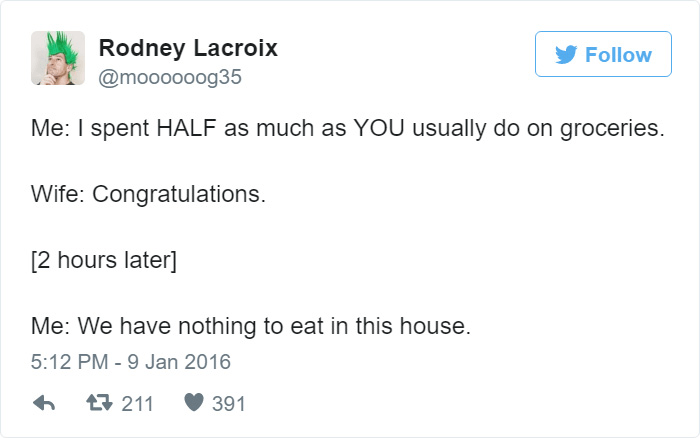Click the @moooooog35 handle
The height and width of the screenshot is (438, 700).
(170, 75)
